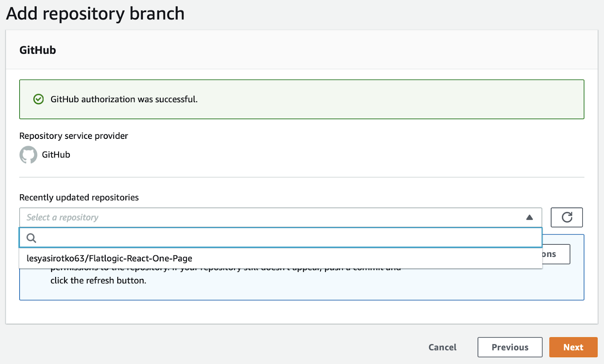Focus the repository search input field
604x364 pixels.
(280, 238)
